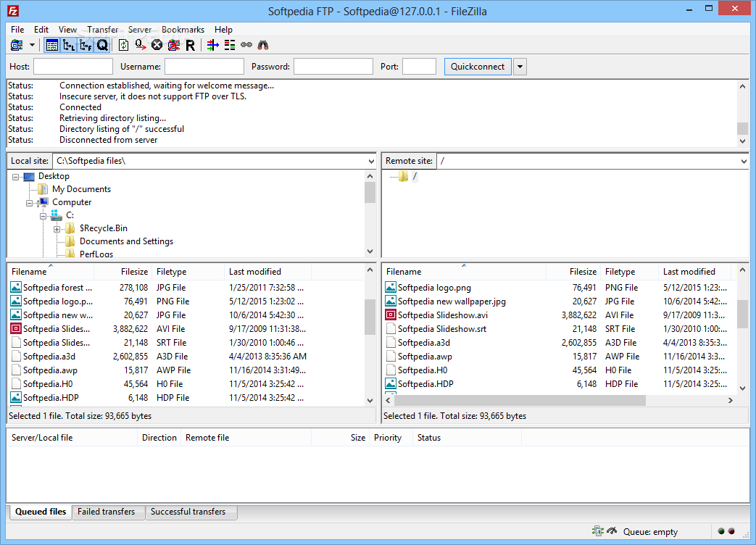Open the Site Manager
The height and width of the screenshot is (545, 756).
16,45
